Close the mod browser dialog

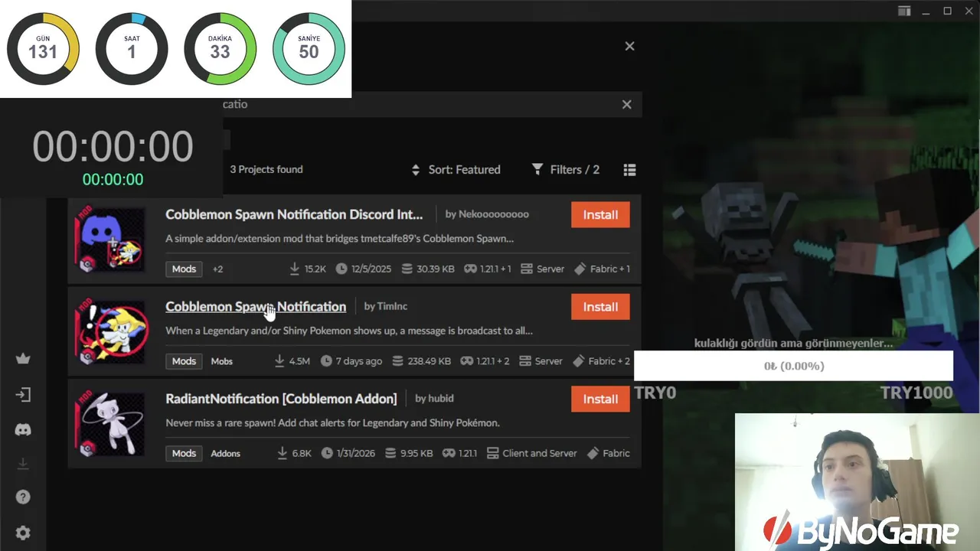(629, 46)
